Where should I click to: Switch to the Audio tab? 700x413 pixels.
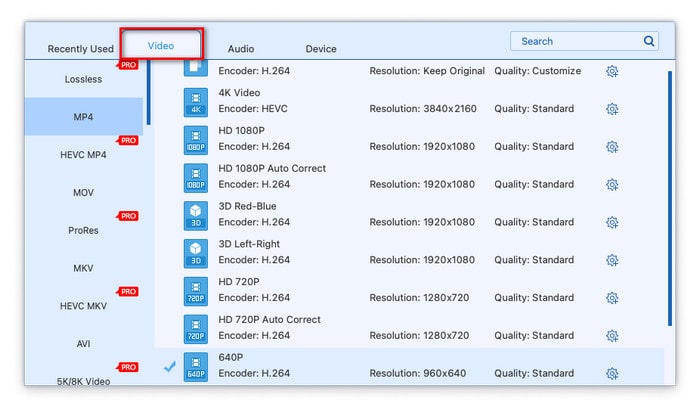click(x=241, y=49)
